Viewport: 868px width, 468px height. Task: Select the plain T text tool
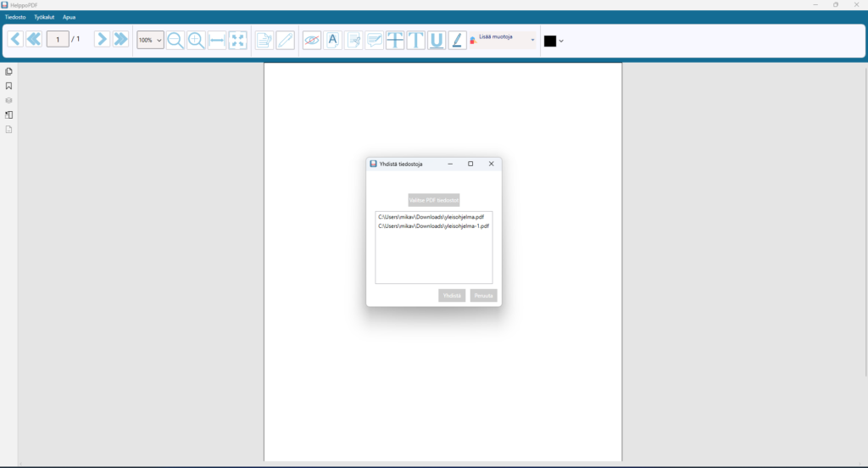tap(415, 41)
